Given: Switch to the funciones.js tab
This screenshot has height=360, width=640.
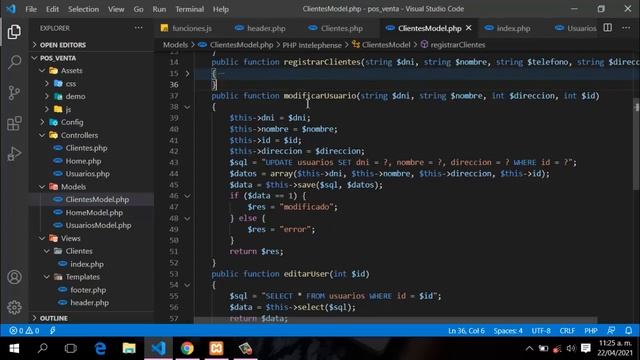Looking at the screenshot, I should [x=187, y=28].
